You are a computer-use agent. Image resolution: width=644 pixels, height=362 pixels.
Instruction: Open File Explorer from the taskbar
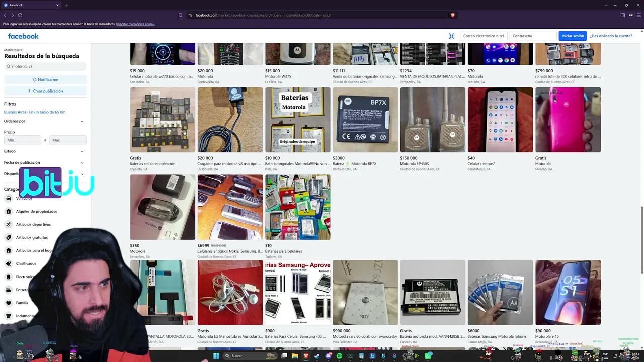click(295, 356)
